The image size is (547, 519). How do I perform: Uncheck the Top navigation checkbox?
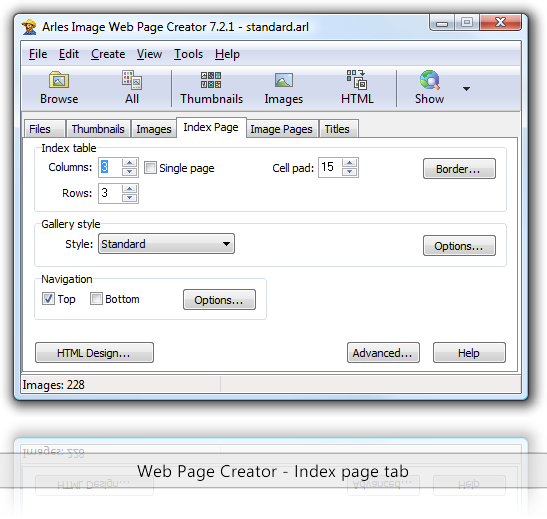[48, 299]
